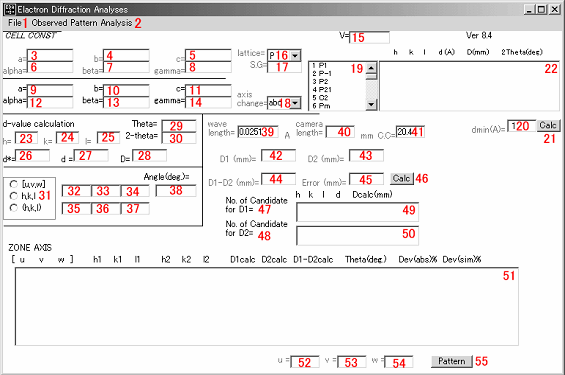
Task: Click the space group list down arrow
Action: coord(371,104)
